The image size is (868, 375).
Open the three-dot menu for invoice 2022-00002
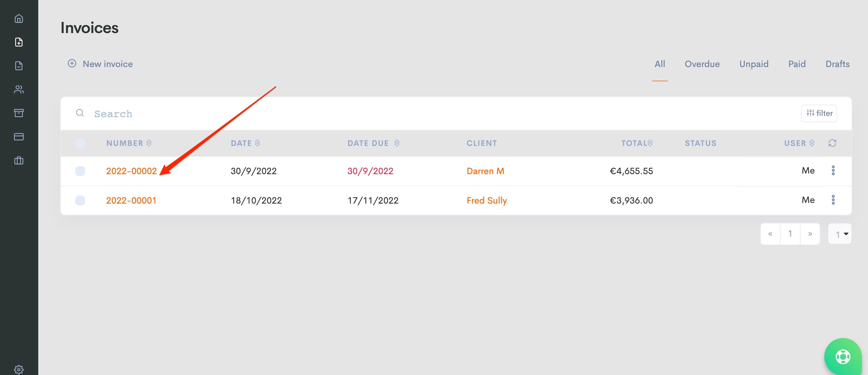point(833,170)
